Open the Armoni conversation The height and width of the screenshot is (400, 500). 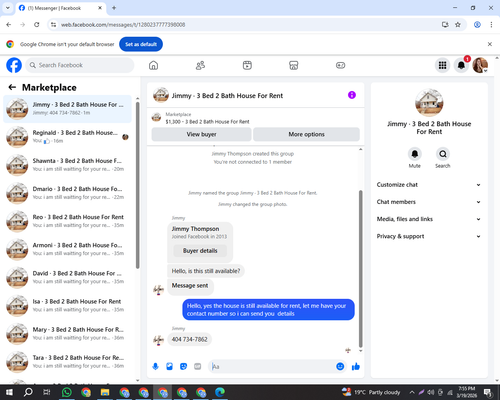(67, 249)
